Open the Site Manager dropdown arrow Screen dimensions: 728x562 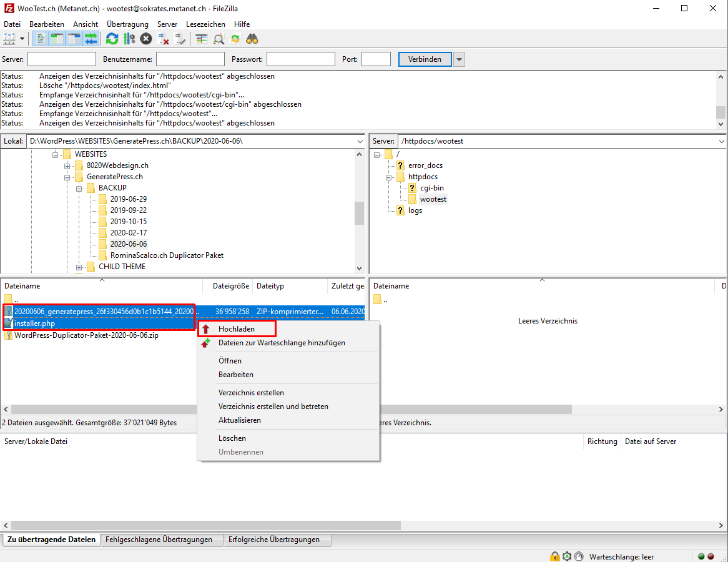(22, 39)
